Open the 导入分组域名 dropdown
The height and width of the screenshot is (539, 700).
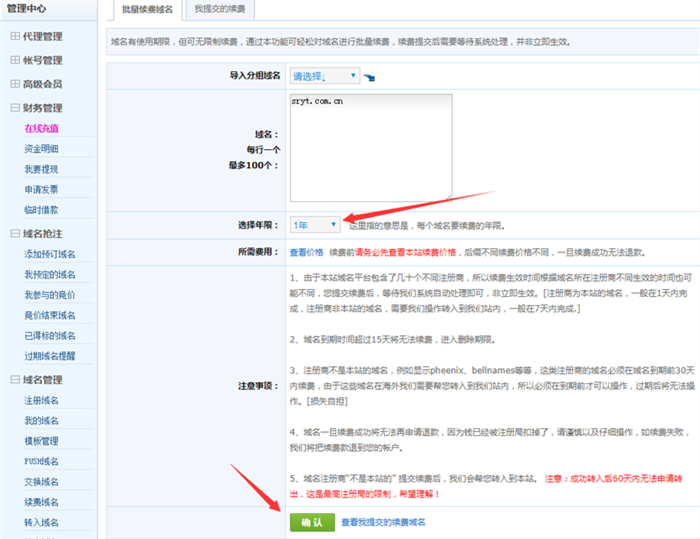[325, 76]
